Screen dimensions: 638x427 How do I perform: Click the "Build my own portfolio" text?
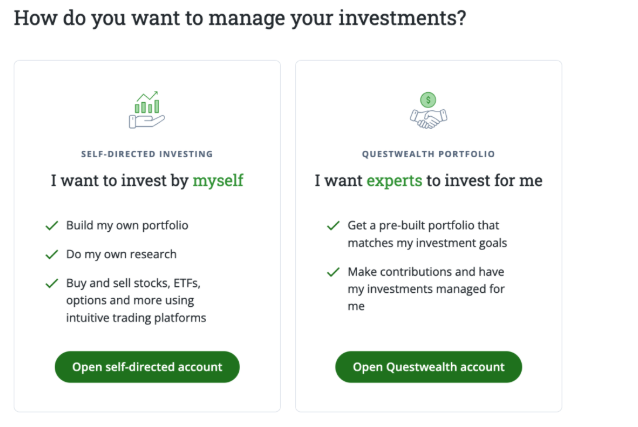coord(127,225)
